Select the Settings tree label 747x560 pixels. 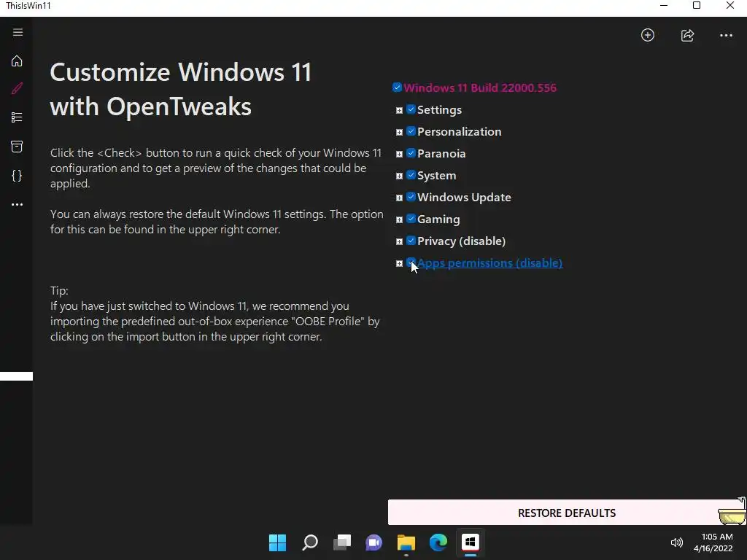pyautogui.click(x=439, y=109)
